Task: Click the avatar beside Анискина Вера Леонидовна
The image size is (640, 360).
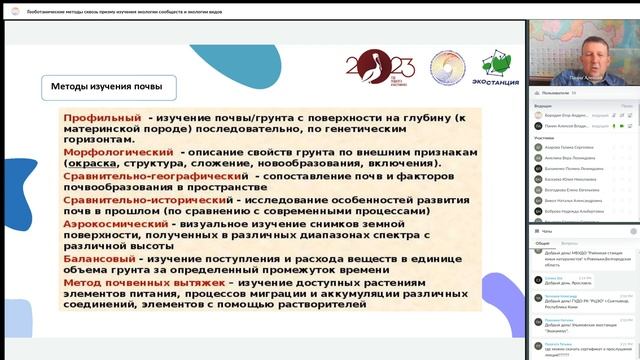Action: 538,158
